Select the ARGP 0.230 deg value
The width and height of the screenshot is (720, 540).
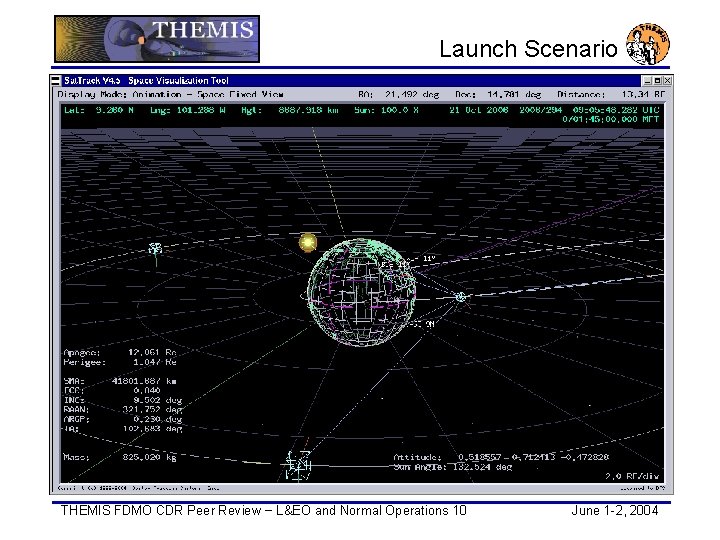pyautogui.click(x=123, y=419)
